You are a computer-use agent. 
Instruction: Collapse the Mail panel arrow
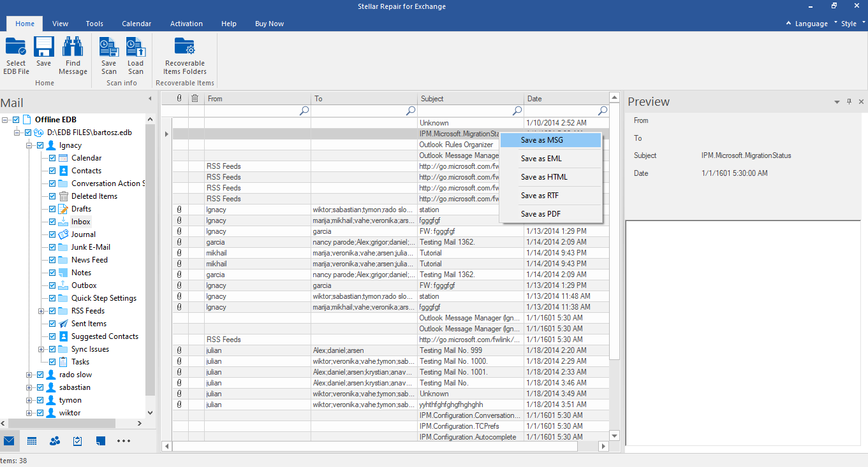[150, 99]
